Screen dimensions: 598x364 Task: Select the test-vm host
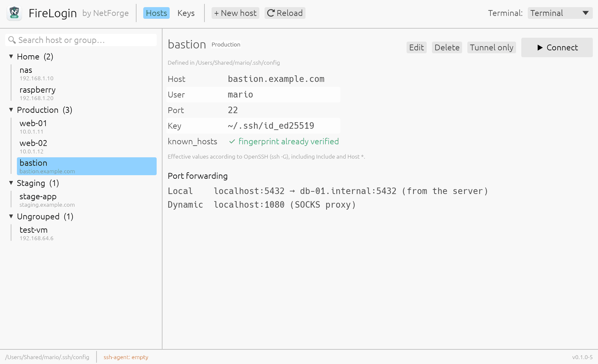point(87,233)
